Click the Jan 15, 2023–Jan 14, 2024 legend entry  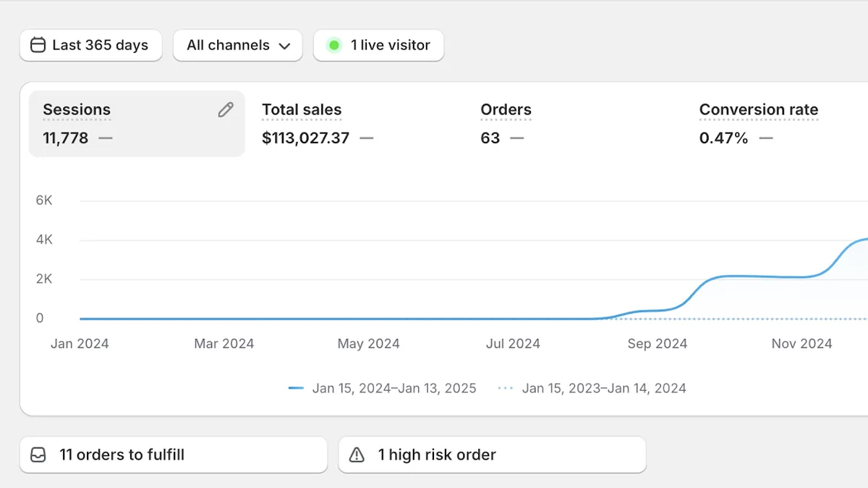[x=592, y=388]
